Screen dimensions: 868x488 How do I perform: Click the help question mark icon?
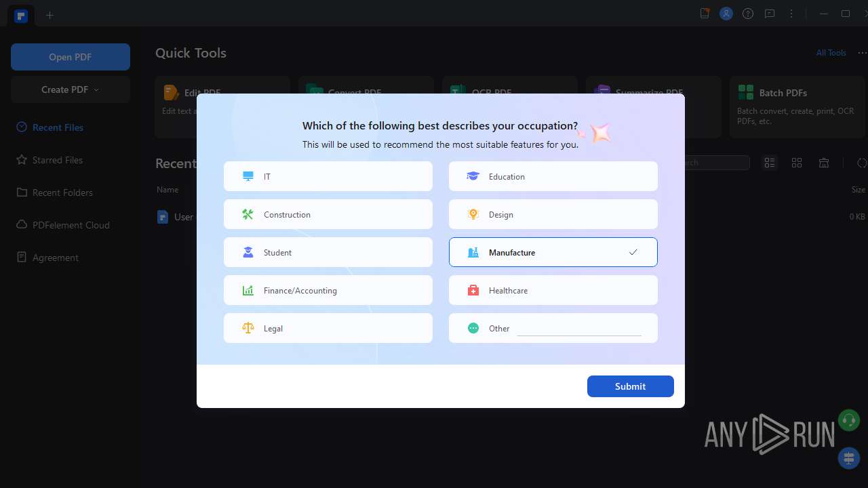(748, 14)
